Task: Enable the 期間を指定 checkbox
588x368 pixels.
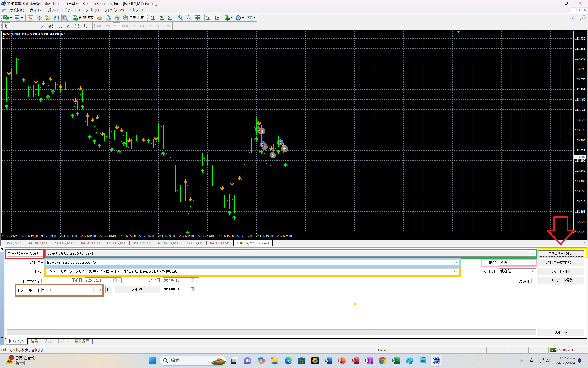Action: tap(44, 281)
